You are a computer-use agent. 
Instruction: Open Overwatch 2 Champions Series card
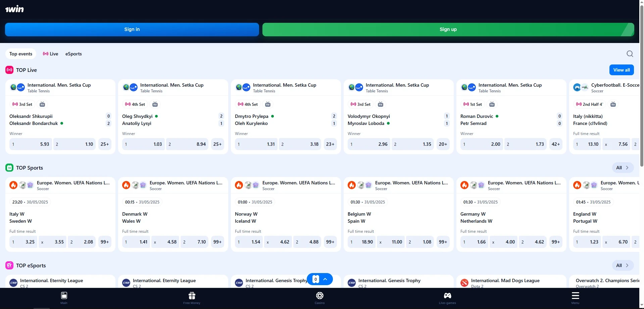tap(604, 281)
